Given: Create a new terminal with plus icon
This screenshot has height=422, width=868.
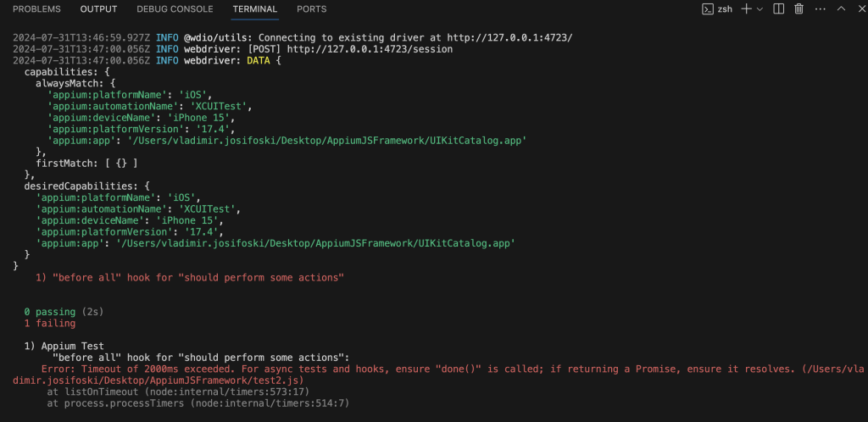Looking at the screenshot, I should 747,8.
